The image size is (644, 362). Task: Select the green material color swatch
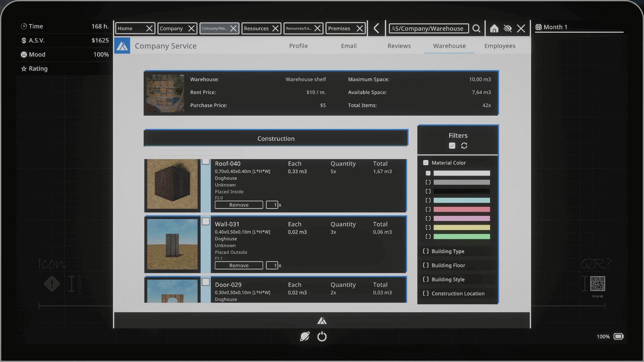pos(462,236)
